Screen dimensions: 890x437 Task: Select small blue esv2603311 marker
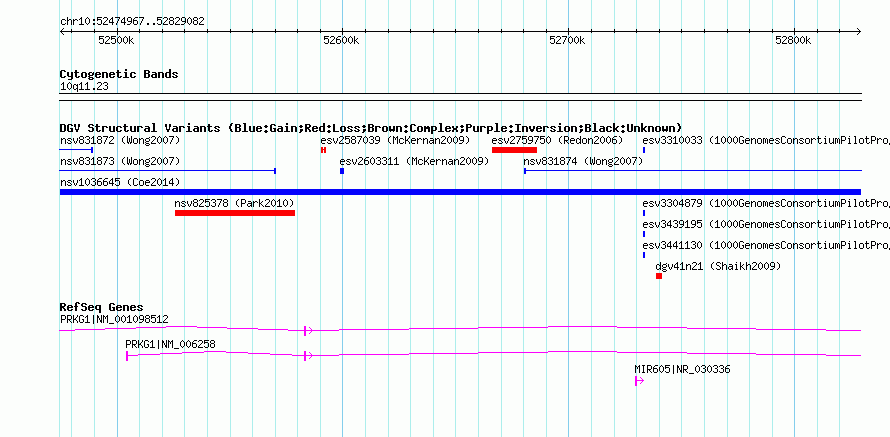[x=342, y=171]
